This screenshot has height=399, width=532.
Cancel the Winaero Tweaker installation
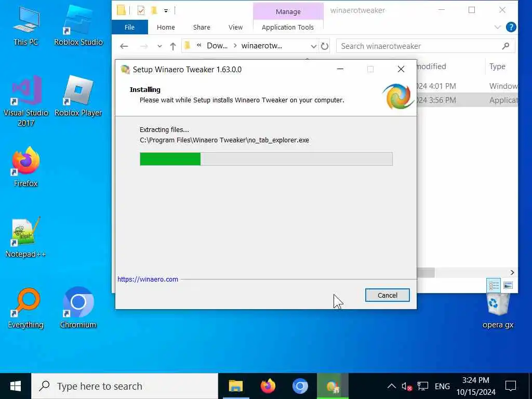click(x=388, y=295)
